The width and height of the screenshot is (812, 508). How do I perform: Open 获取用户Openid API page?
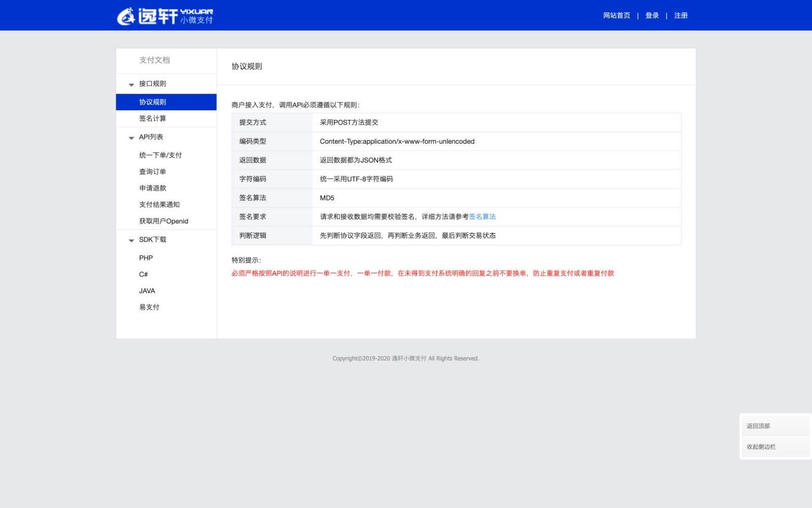163,221
